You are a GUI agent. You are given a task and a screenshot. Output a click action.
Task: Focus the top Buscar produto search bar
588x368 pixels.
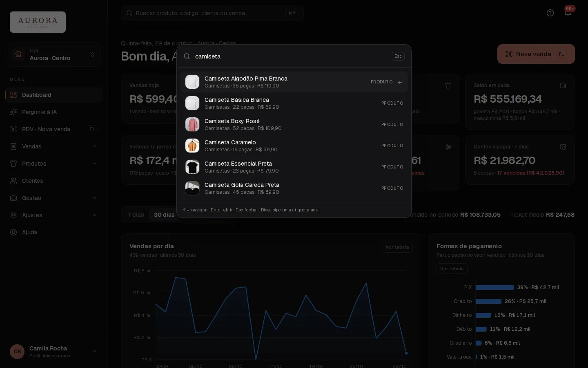[x=212, y=13]
